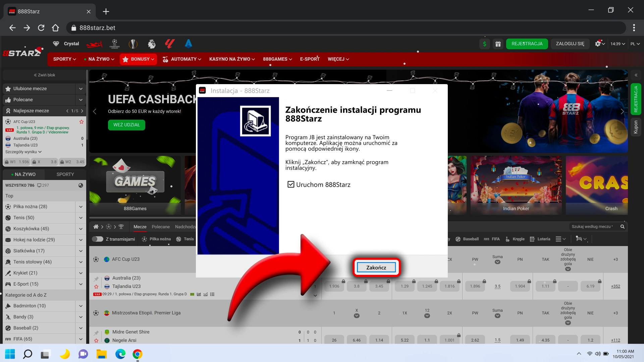This screenshot has height=362, width=644.
Task: Click the search magnifier in match search
Action: (623, 227)
